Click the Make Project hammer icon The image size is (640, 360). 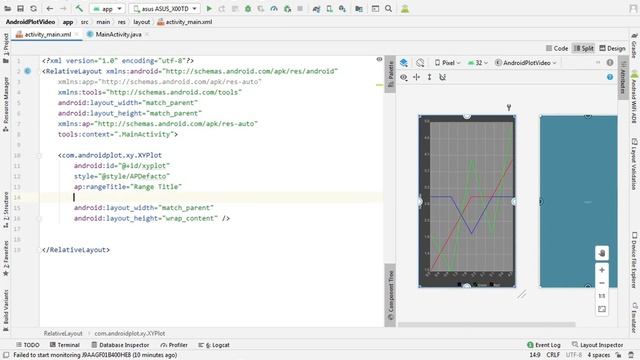click(79, 9)
